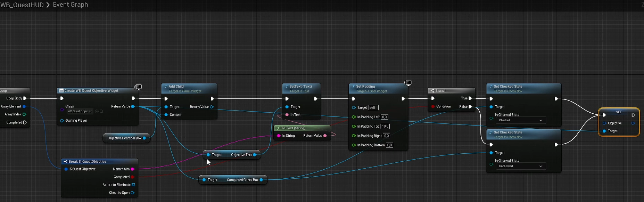Image resolution: width=644 pixels, height=202 pixels.
Task: Click the Array Index output pin
Action: click(24, 114)
